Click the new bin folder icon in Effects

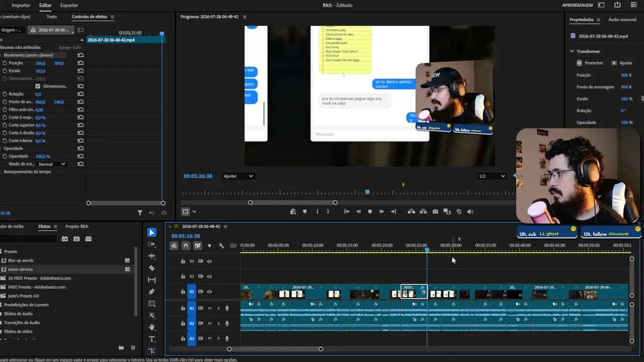121,347
